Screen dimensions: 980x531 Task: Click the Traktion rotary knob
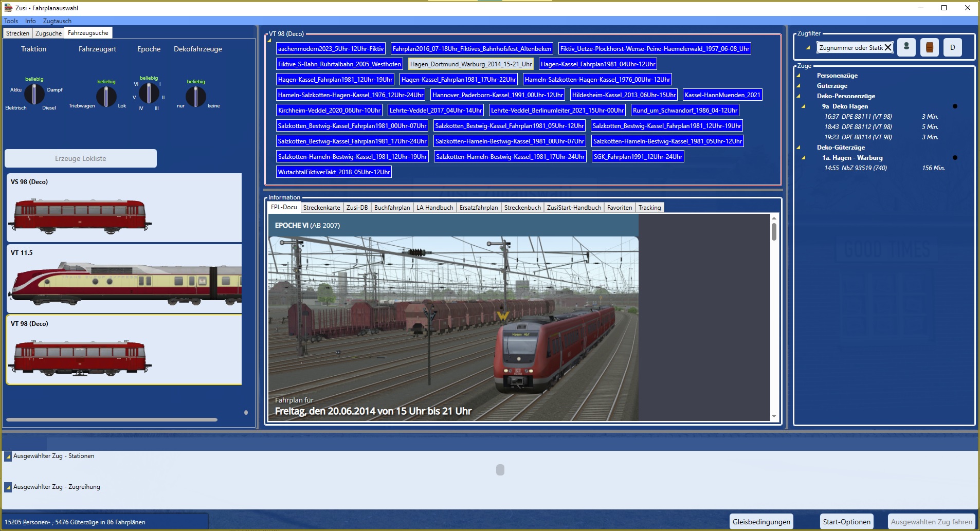coord(34,94)
